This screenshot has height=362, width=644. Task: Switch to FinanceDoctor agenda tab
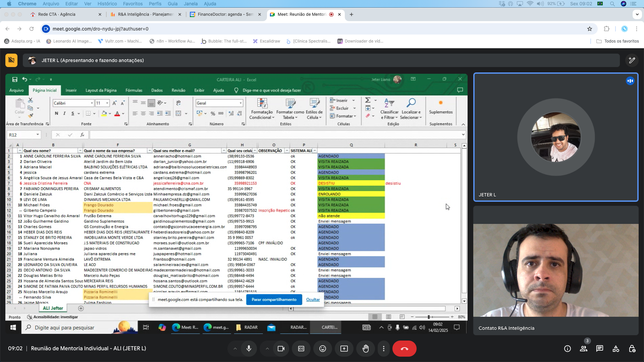(225, 14)
